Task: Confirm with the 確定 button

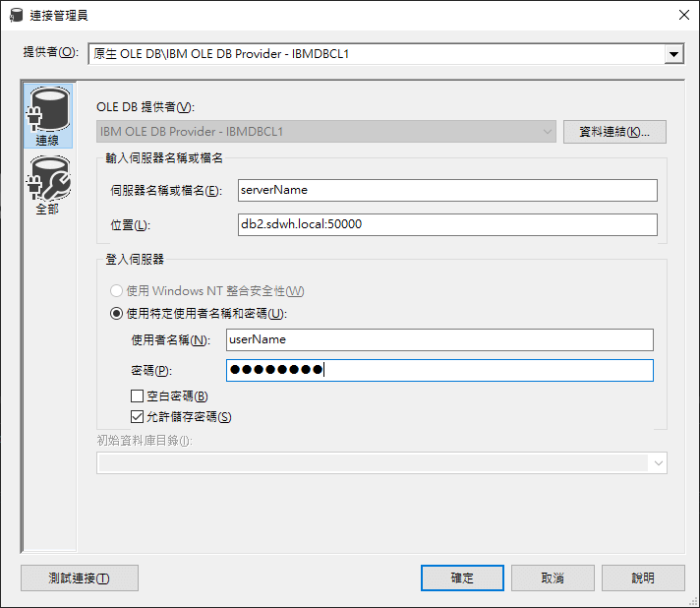Action: click(462, 578)
